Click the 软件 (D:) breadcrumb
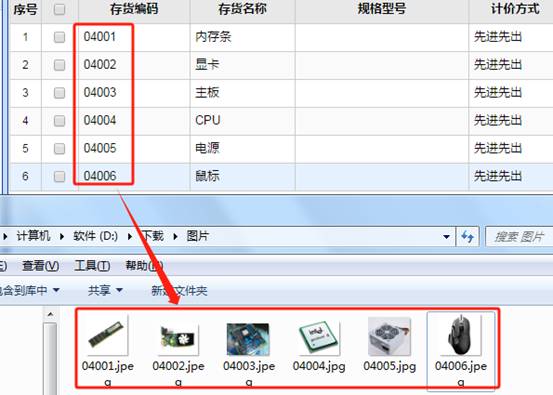 pos(95,236)
